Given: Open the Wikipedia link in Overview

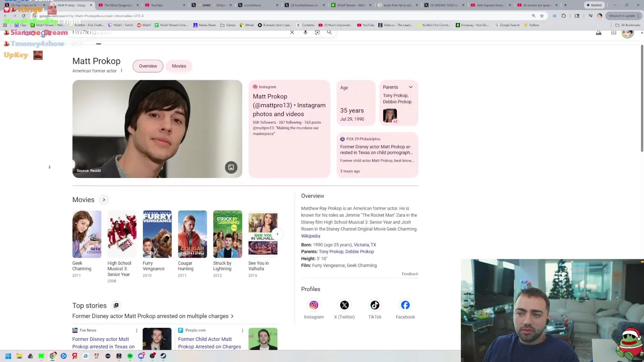Looking at the screenshot, I should [x=310, y=236].
